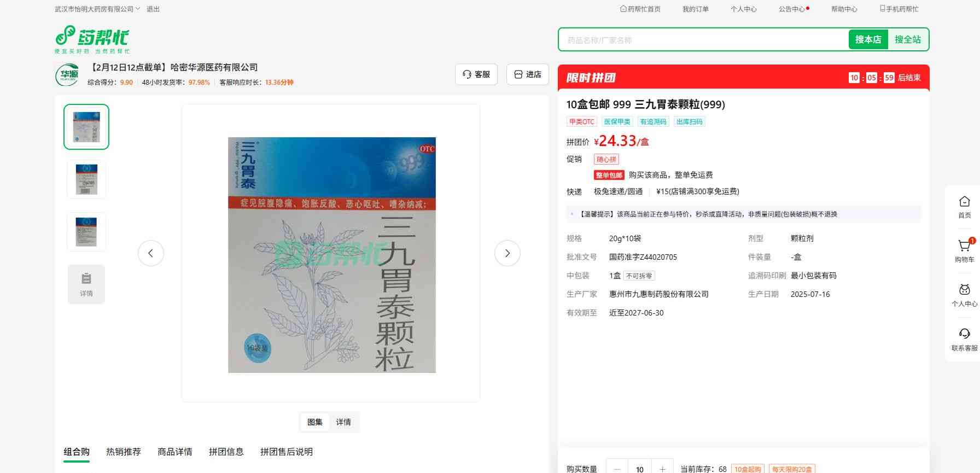Go to 首页 via sidebar home icon

pos(964,206)
